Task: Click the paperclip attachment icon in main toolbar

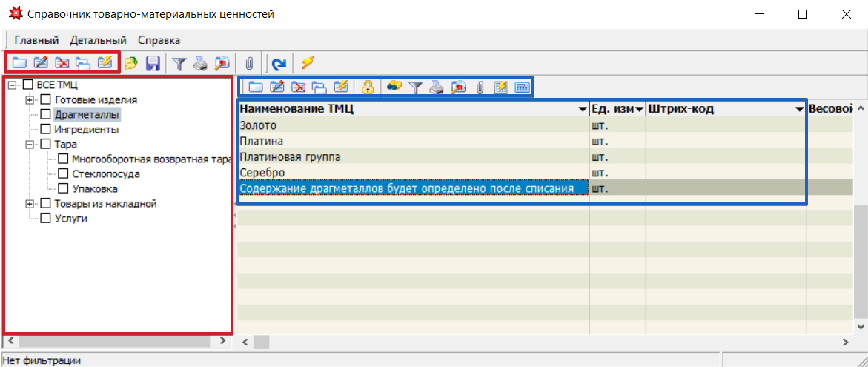Action: coord(249,64)
